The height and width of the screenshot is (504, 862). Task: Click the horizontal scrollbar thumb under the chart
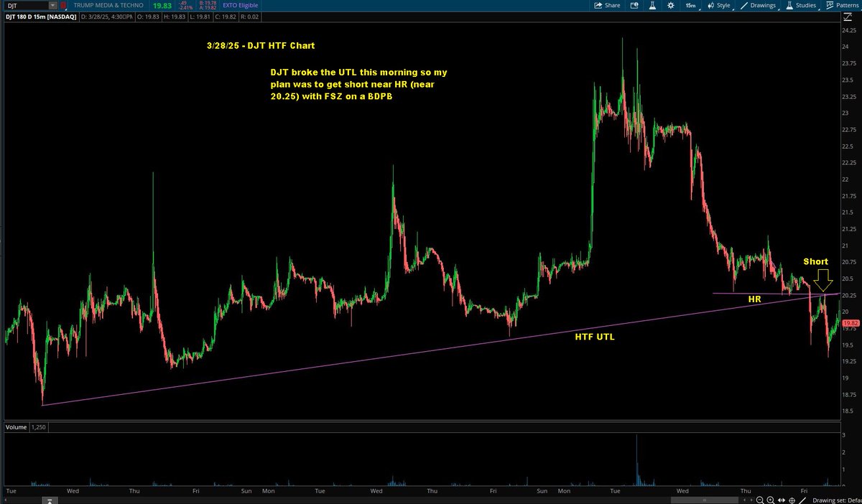705,500
